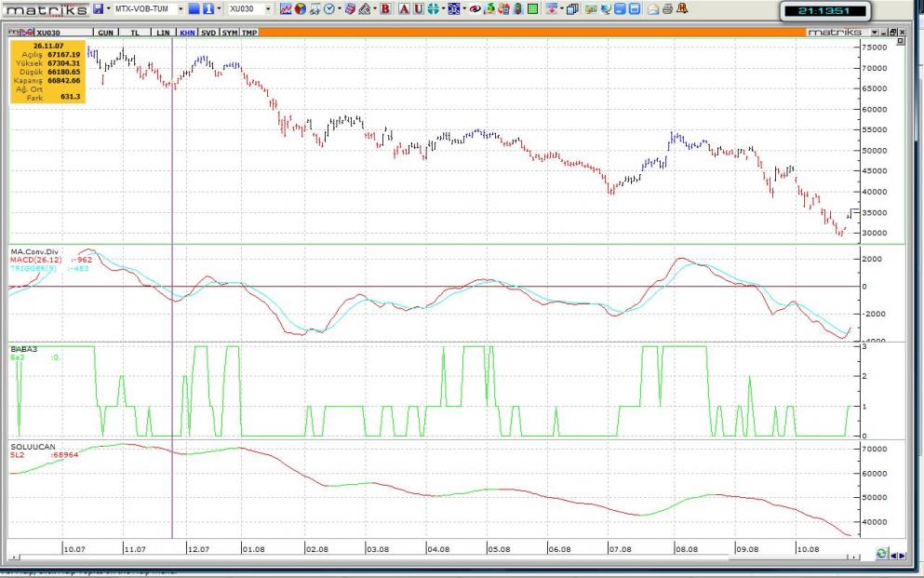Click the TMP button in chart header

249,33
